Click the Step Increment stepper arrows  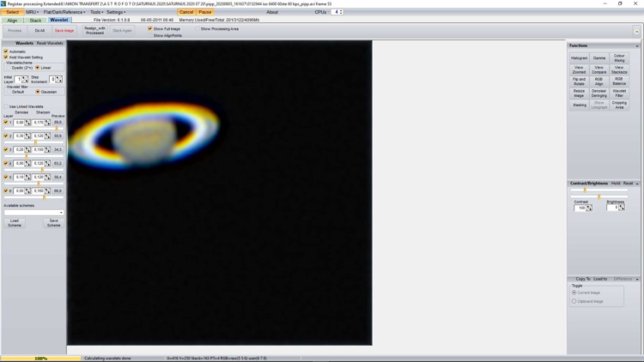tap(59, 79)
